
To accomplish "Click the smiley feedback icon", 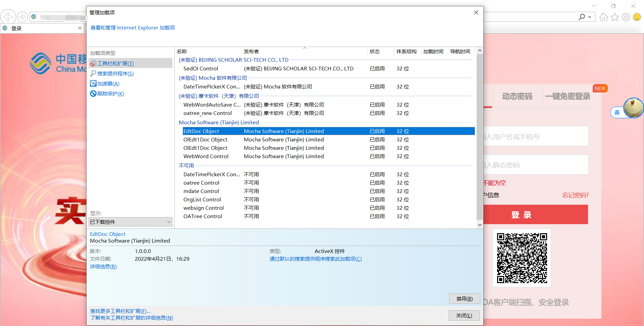I will pyautogui.click(x=637, y=17).
